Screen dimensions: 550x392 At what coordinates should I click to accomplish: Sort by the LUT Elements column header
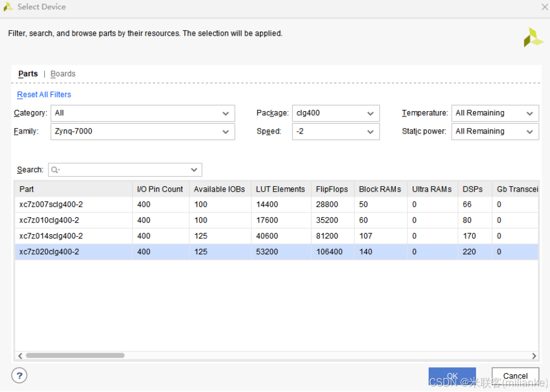280,189
